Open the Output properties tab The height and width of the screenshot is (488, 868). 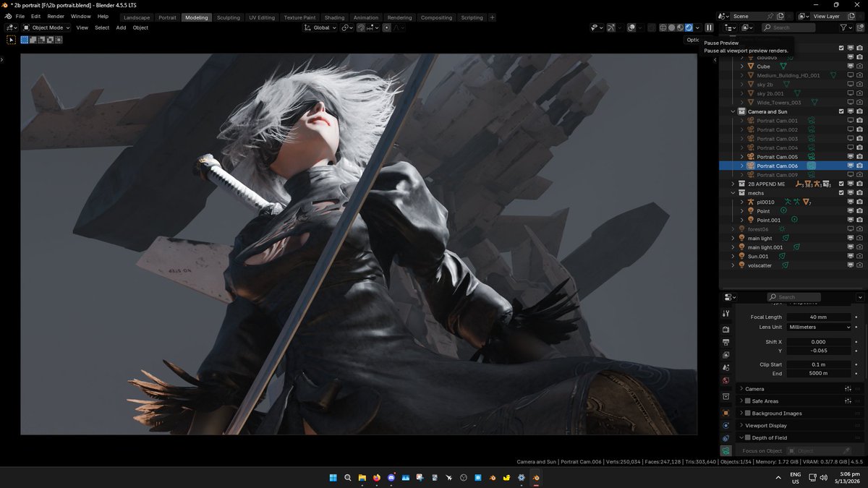point(726,342)
